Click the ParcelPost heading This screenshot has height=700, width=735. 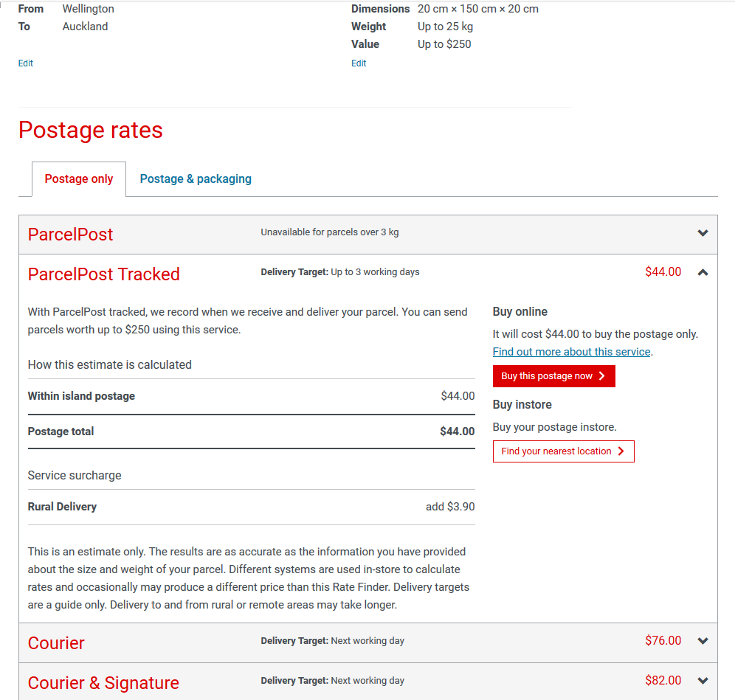(70, 235)
